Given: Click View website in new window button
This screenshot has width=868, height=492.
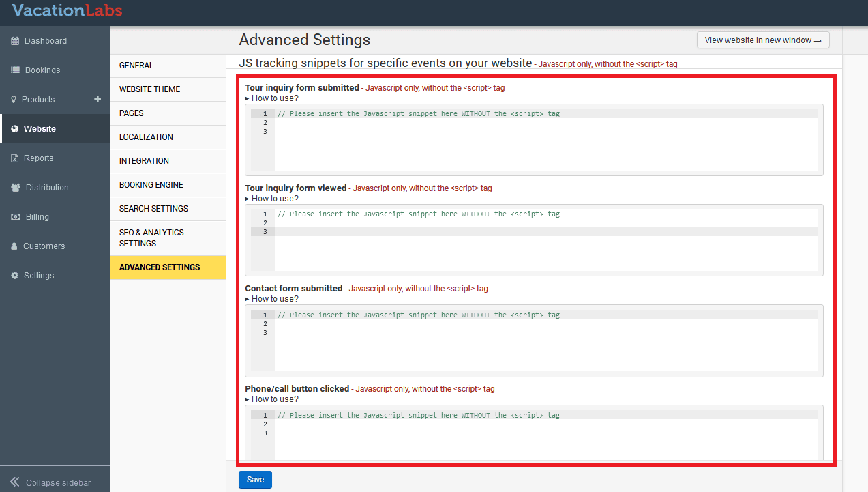Looking at the screenshot, I should click(x=762, y=40).
